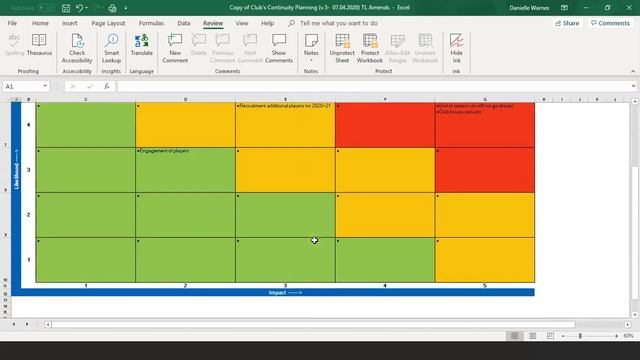Open the Help tab

coord(267,23)
